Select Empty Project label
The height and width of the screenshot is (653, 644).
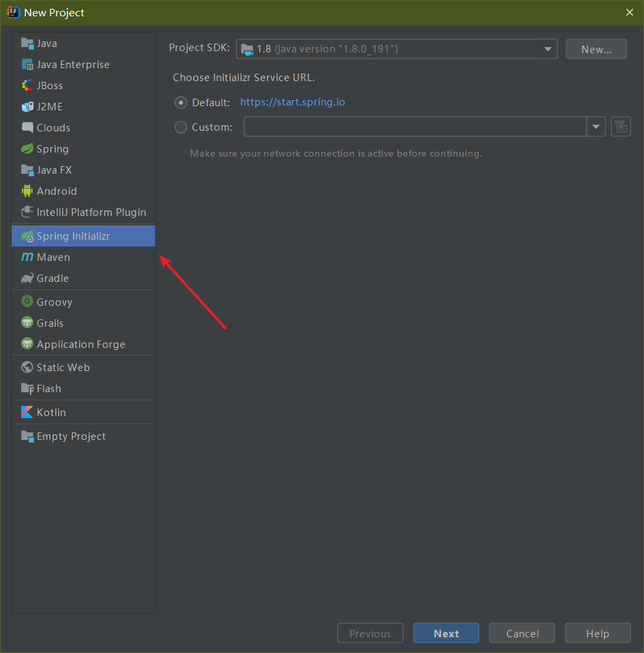pyautogui.click(x=71, y=436)
